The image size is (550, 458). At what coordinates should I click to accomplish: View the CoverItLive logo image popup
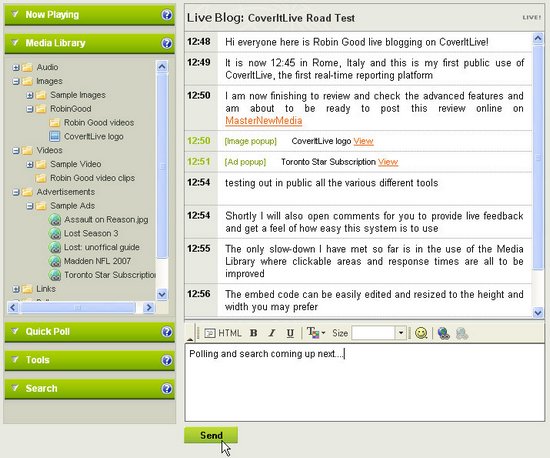click(363, 141)
